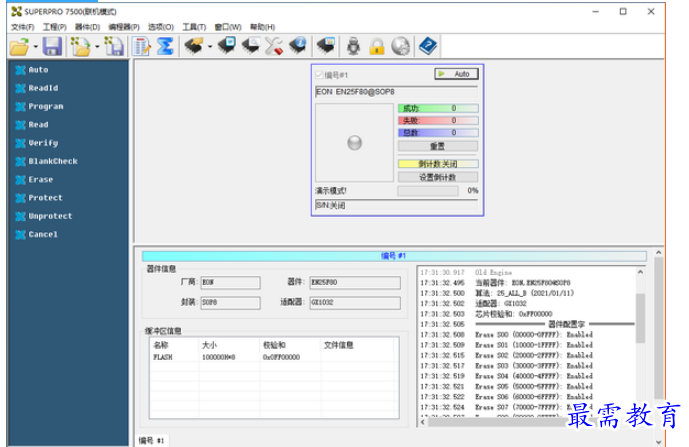The image size is (689, 447).
Task: Open the 文件(F) menu
Action: [22, 27]
